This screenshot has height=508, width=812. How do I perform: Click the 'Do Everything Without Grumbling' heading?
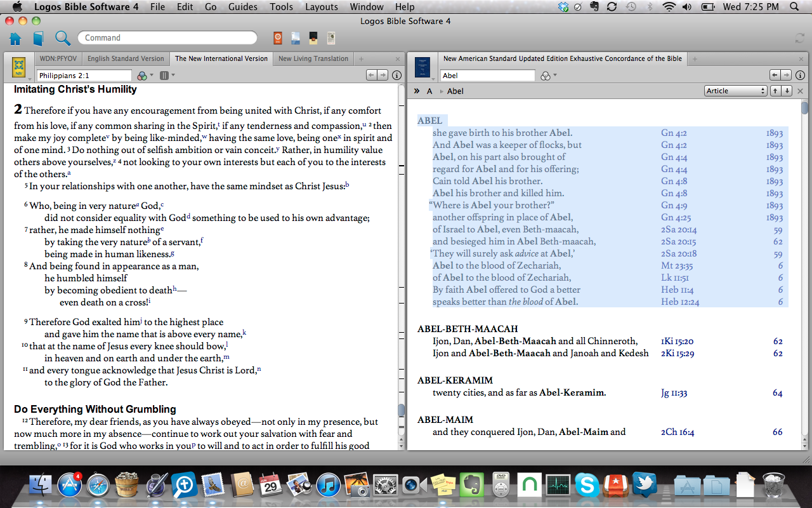pos(95,410)
